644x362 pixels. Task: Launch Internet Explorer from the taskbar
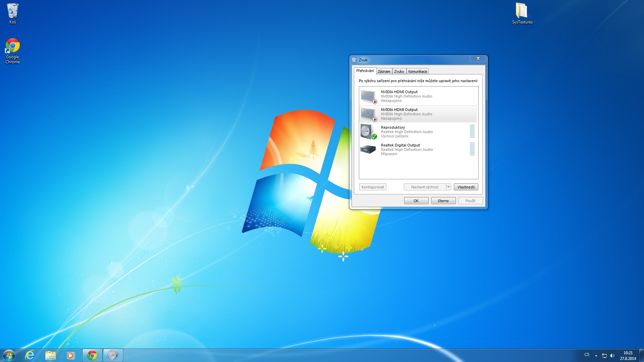coord(30,355)
